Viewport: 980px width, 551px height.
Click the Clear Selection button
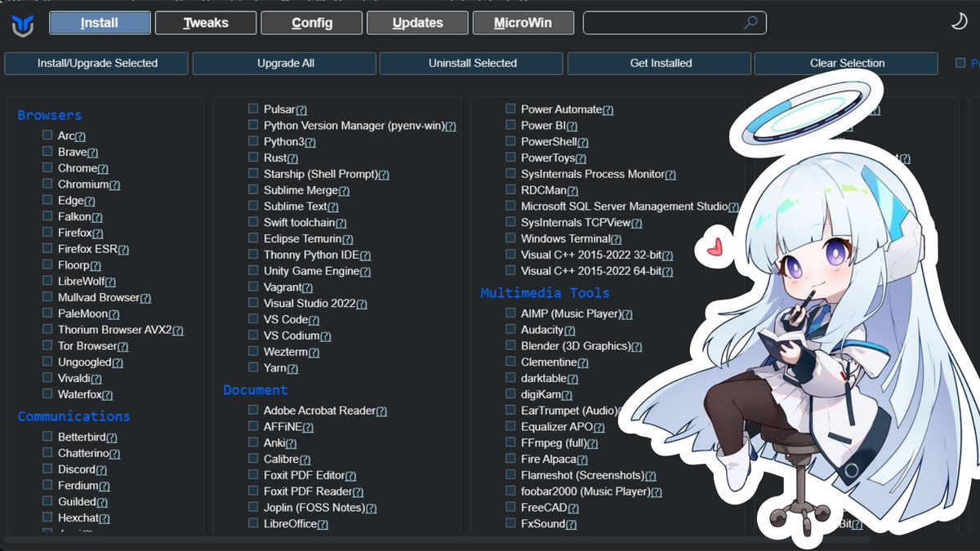click(x=847, y=63)
